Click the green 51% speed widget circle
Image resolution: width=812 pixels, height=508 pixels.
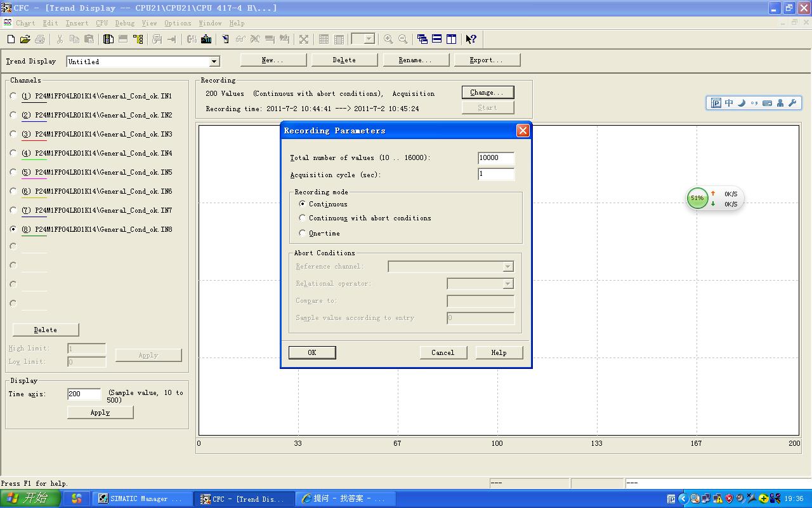(x=697, y=198)
